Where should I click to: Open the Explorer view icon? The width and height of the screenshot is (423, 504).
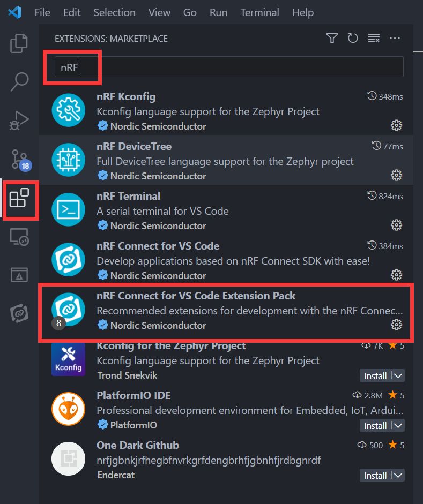19,43
